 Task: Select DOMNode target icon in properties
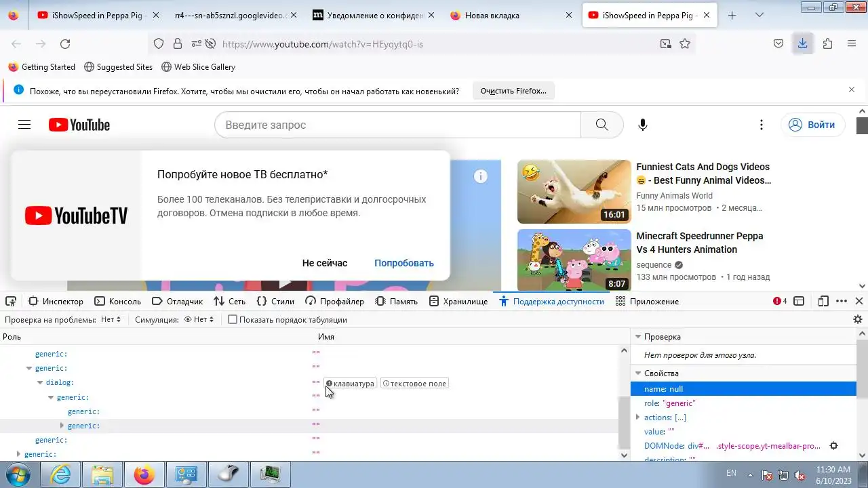(834, 446)
